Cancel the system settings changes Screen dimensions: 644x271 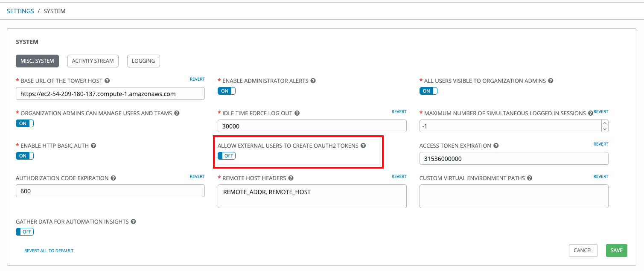coord(583,251)
